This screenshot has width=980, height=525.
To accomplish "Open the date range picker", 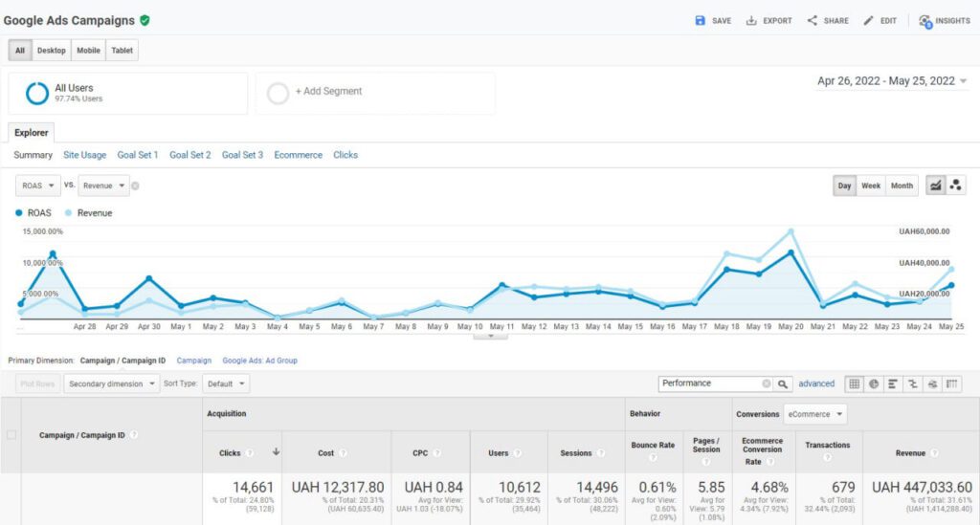I will [x=892, y=81].
